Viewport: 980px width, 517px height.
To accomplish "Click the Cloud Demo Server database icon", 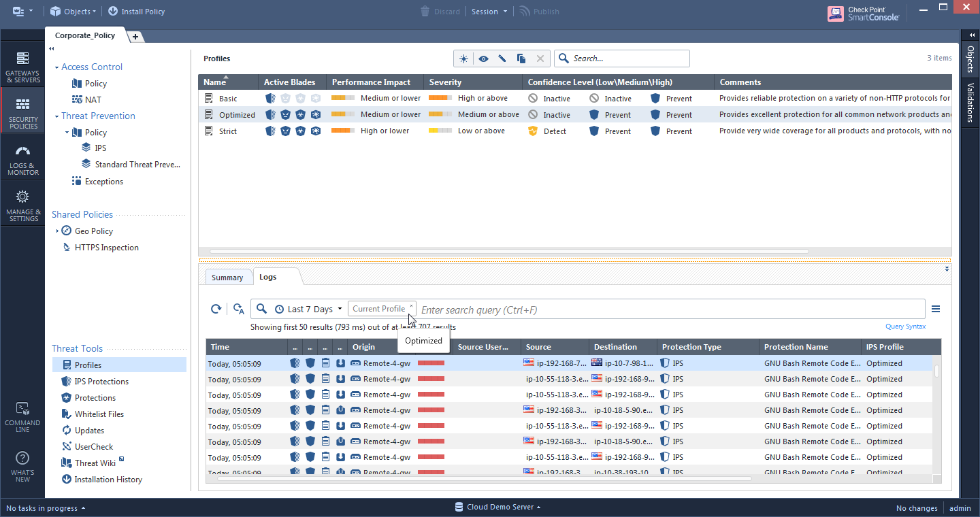I will click(x=459, y=507).
